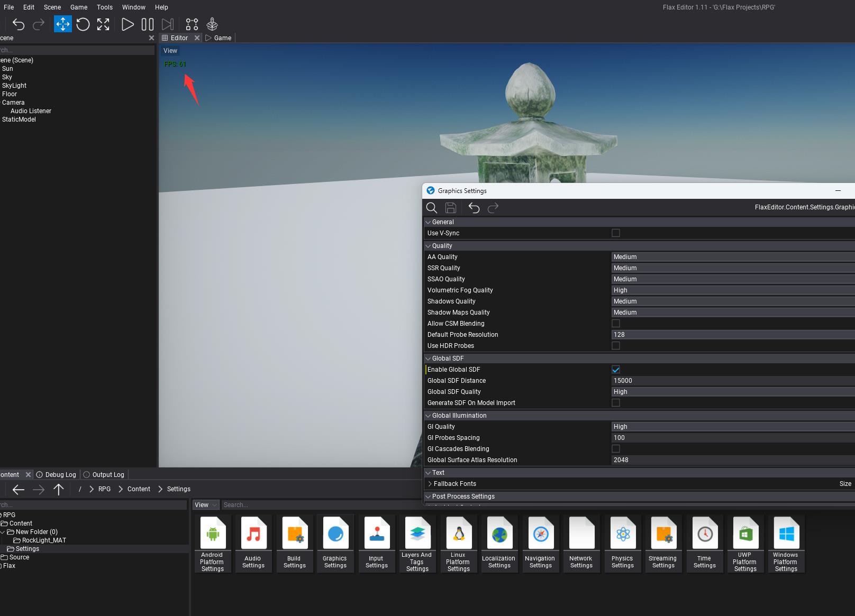Uncheck Enable Global SDF
Screen dimensions: 855x616
[x=616, y=370]
